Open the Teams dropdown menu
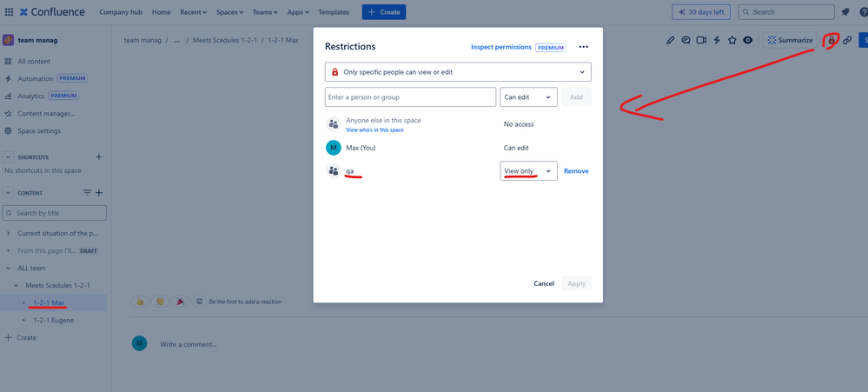Viewport: 868px width, 392px height. click(266, 11)
